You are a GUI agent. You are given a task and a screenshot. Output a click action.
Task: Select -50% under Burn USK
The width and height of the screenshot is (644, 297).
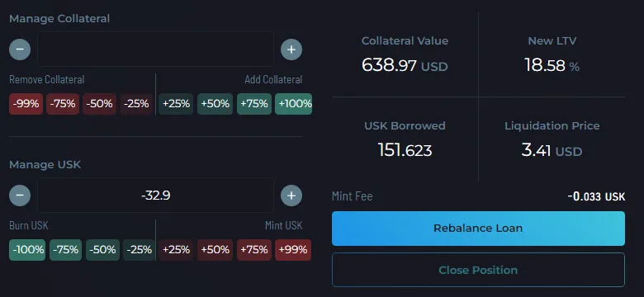102,250
